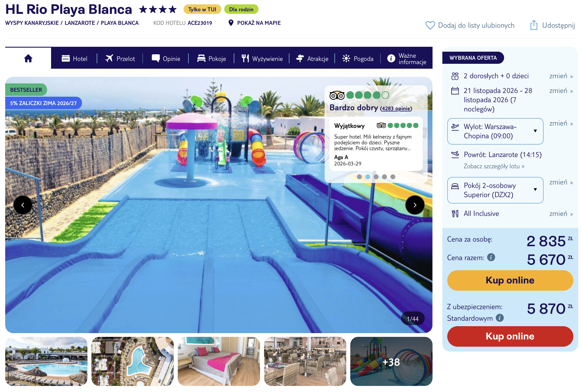Click the map pin icon
The width and height of the screenshot is (582, 392).
coord(231,23)
